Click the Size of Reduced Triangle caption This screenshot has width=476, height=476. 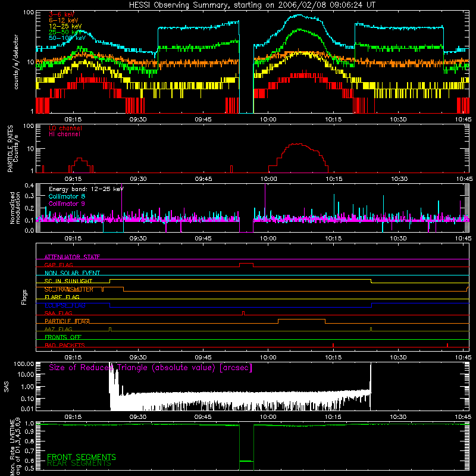[151, 368]
